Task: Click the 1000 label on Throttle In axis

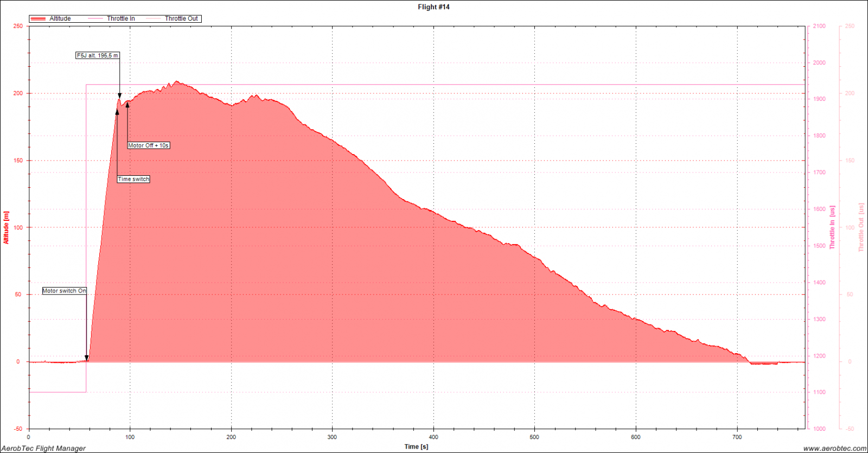Action: pos(819,429)
